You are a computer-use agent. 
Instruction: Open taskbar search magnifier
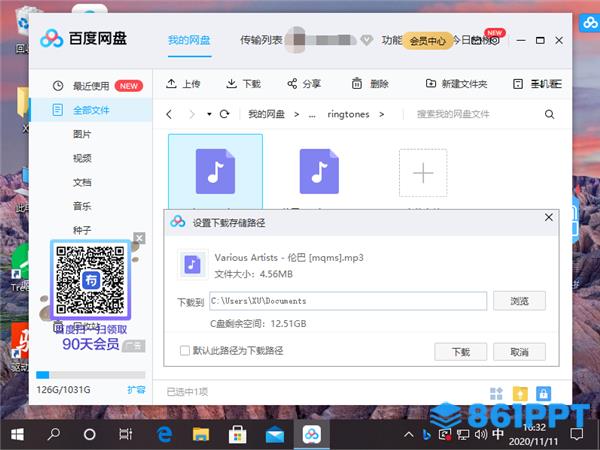point(54,434)
